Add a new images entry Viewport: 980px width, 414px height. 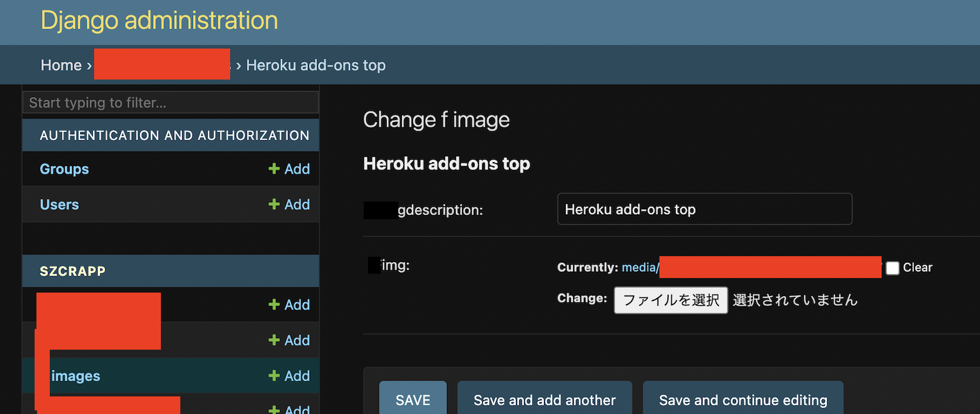[x=289, y=376]
